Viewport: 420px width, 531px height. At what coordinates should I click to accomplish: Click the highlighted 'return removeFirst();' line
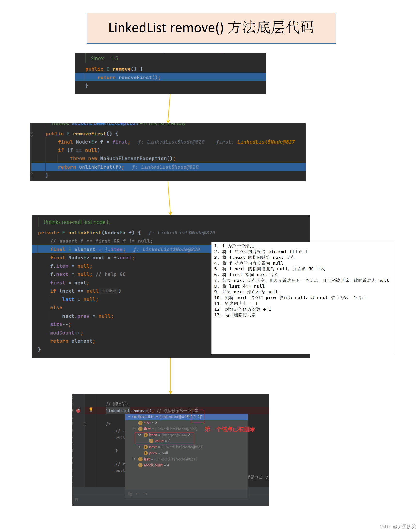170,77
